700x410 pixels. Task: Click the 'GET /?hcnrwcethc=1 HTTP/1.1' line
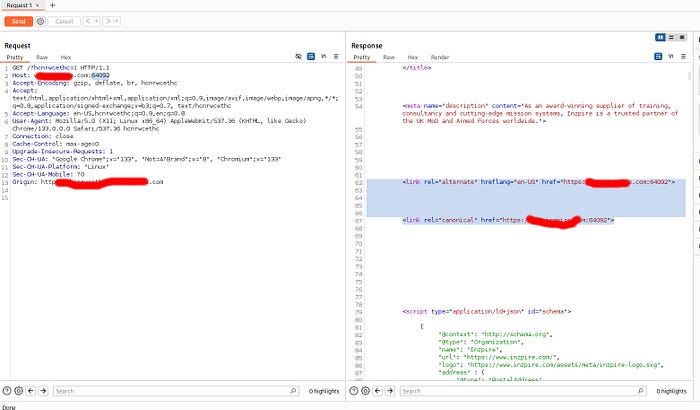tap(61, 68)
